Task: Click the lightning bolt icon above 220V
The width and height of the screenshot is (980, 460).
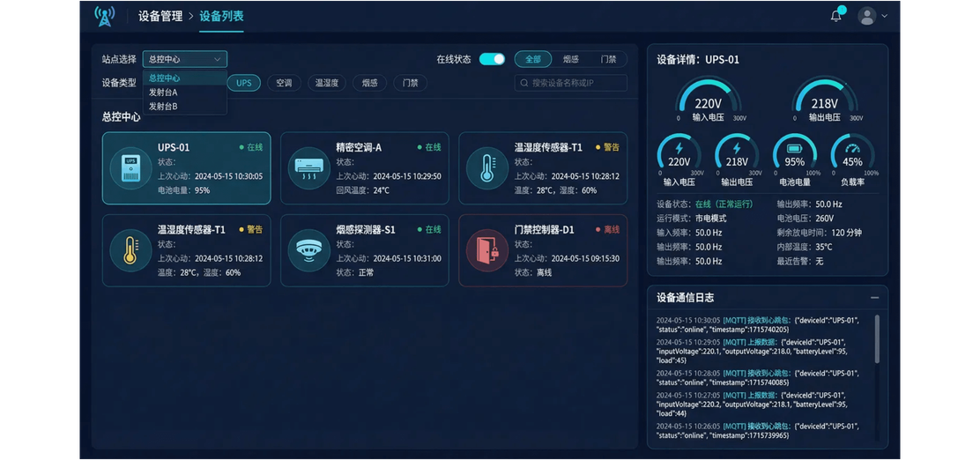Action: pyautogui.click(x=679, y=148)
